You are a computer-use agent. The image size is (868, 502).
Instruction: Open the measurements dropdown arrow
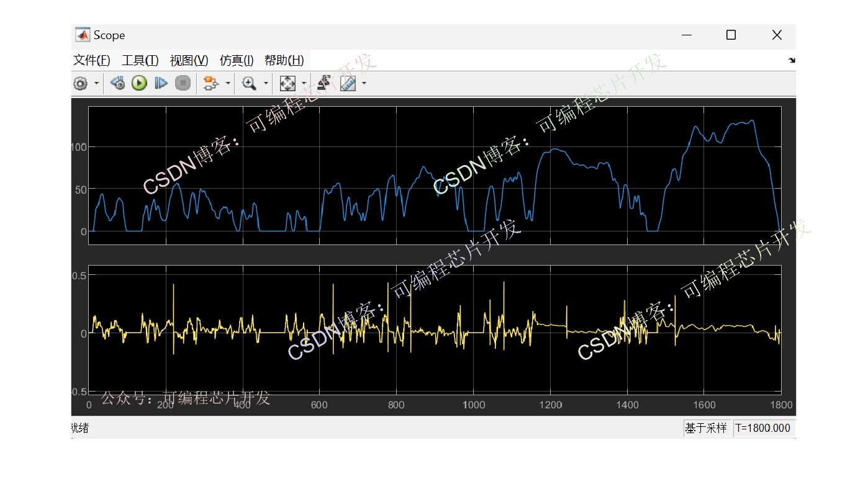[364, 83]
